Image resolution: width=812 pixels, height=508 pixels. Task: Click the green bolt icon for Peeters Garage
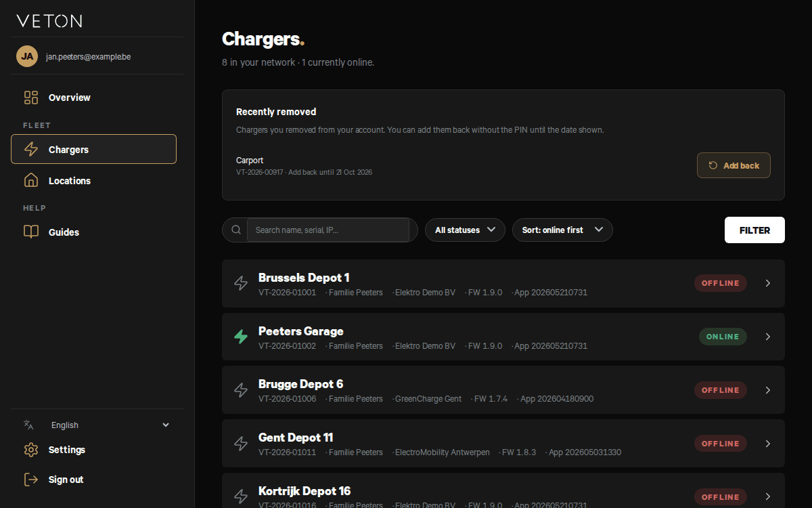(x=241, y=337)
